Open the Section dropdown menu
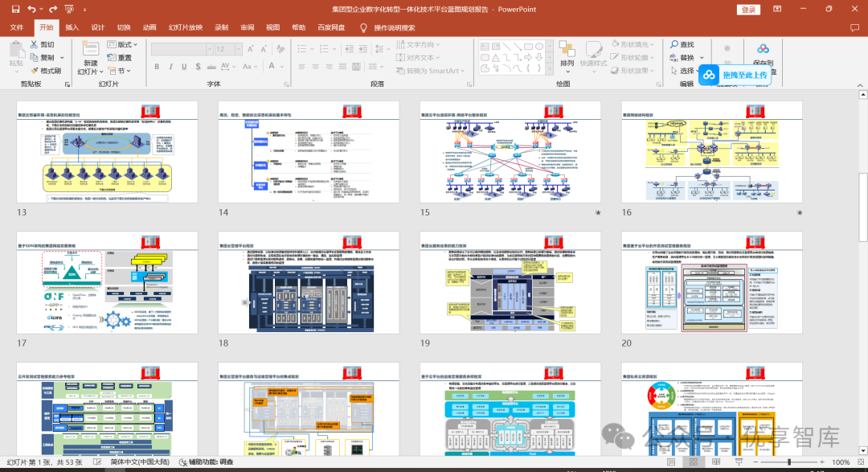Screen dimensions: 868x472 point(120,70)
